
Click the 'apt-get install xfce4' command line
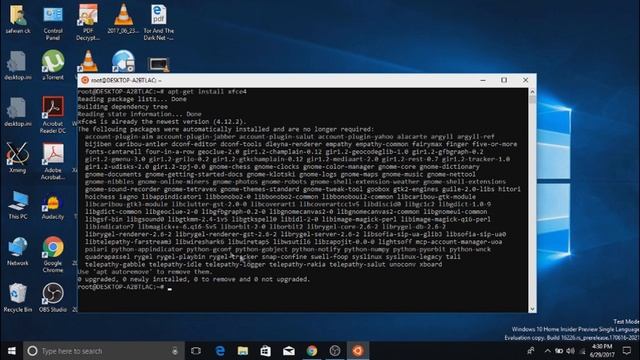(x=162, y=91)
